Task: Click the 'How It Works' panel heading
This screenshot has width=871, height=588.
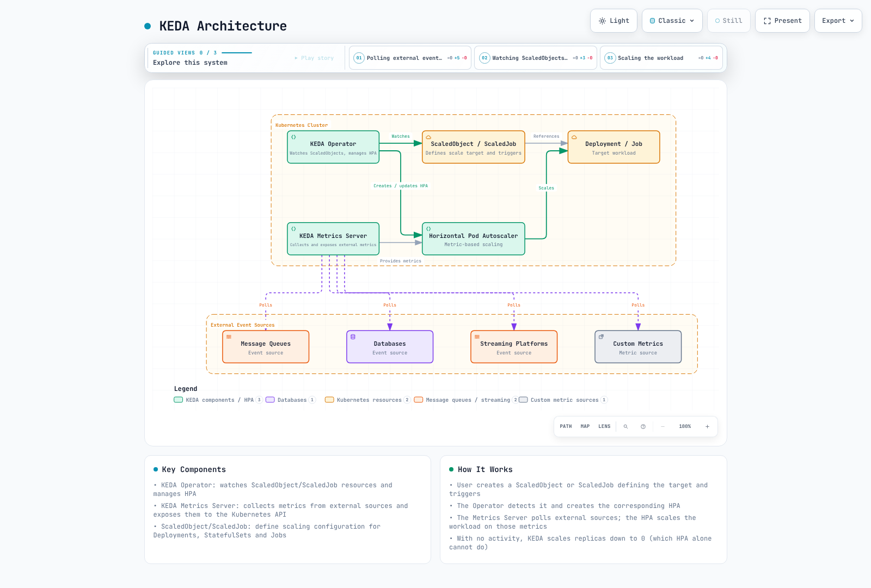Action: click(485, 469)
